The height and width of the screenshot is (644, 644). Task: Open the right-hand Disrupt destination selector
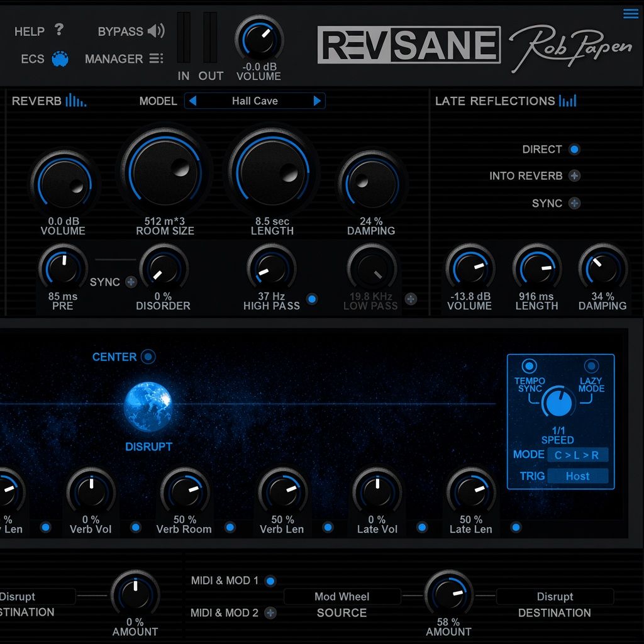pyautogui.click(x=555, y=596)
